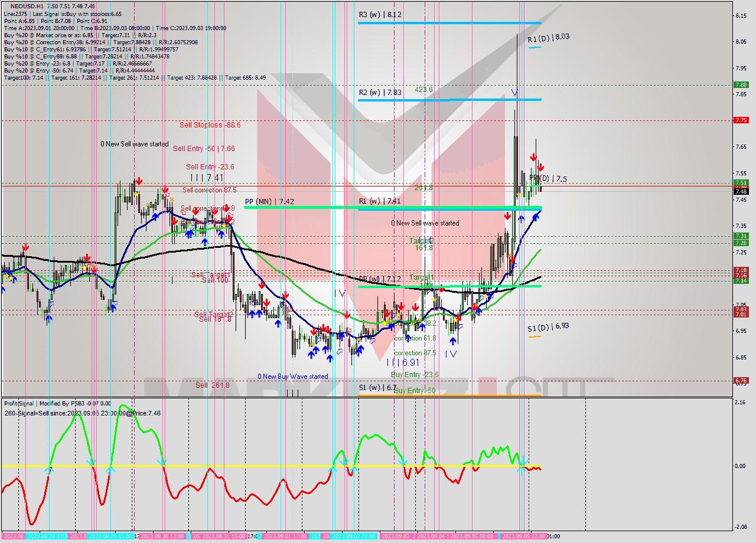Select the 'Last Signal is:Buy with stoploss:6.65' line
The width and height of the screenshot is (756, 543).
point(77,14)
